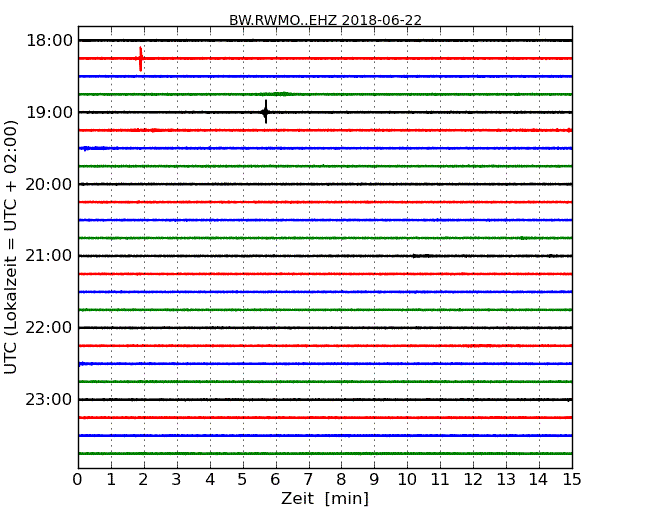Click x-axis tick label 10

(407, 479)
